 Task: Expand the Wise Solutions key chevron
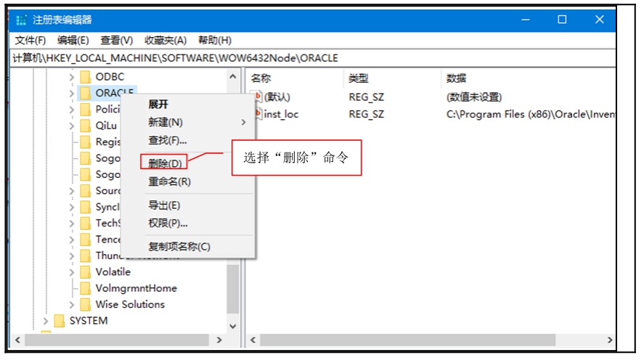pyautogui.click(x=71, y=305)
